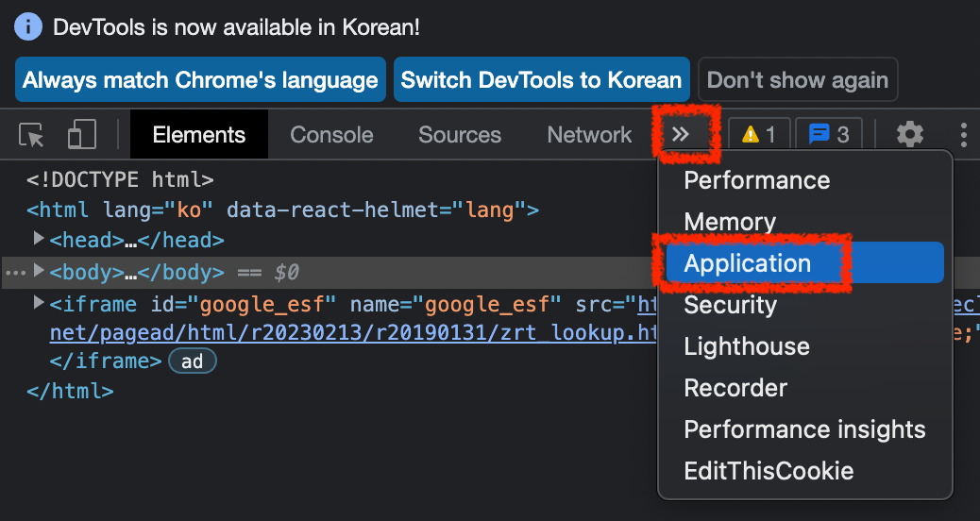This screenshot has height=521, width=980.
Task: Click the "lang" data-react-helmet attribute value
Action: tap(489, 210)
